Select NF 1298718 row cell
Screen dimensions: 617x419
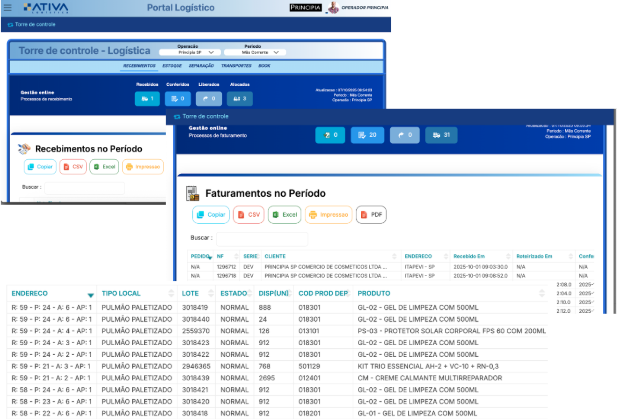point(226,276)
